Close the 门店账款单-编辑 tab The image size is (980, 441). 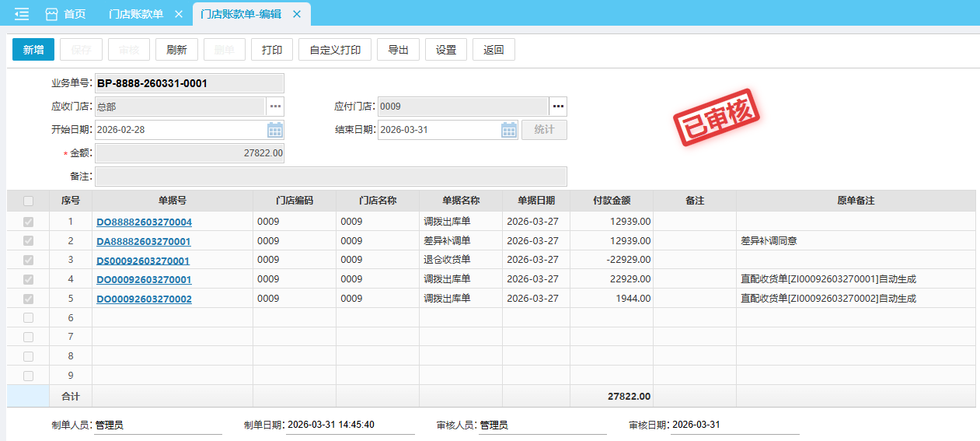point(296,14)
